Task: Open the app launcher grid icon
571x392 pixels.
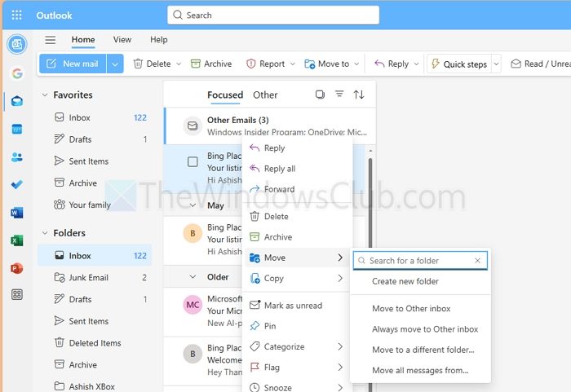Action: [x=17, y=15]
